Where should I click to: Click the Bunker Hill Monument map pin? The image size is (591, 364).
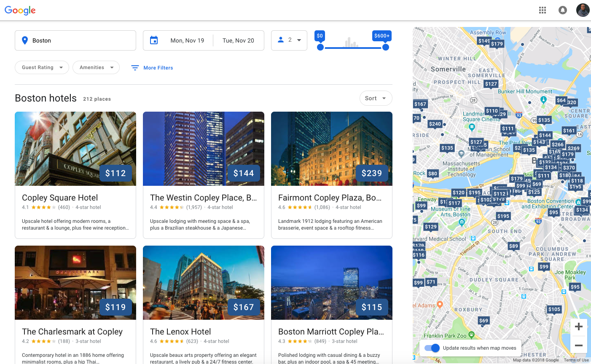[543, 99]
